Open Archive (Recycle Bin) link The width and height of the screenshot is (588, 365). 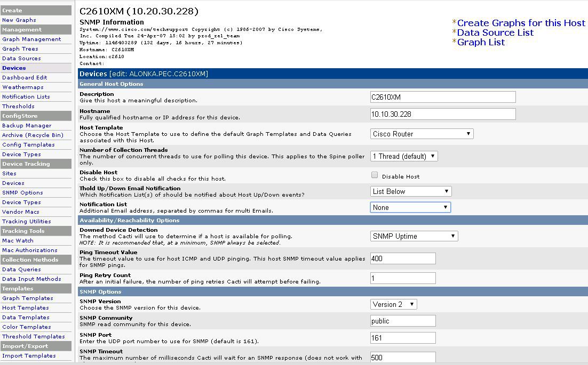pos(33,135)
